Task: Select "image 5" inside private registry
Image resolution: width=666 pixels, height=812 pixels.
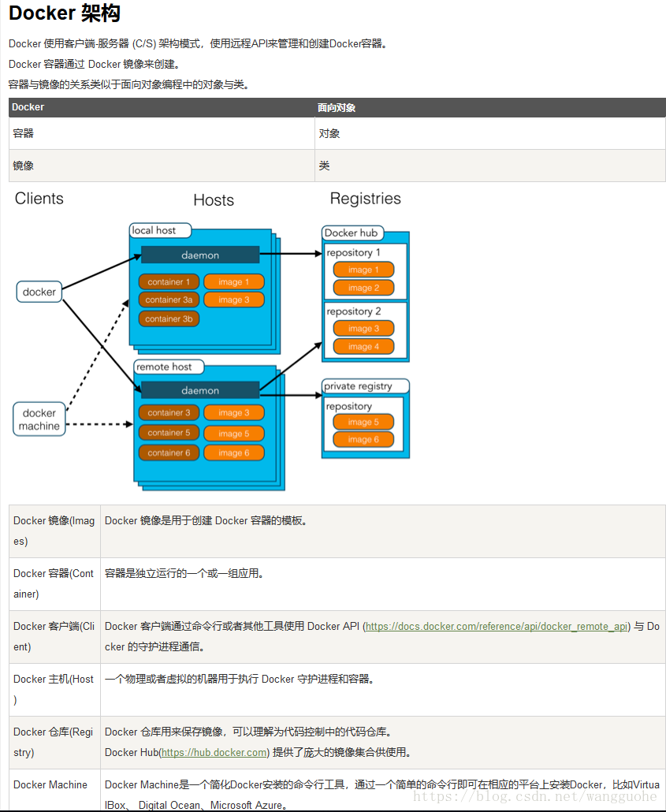Action: [x=363, y=422]
